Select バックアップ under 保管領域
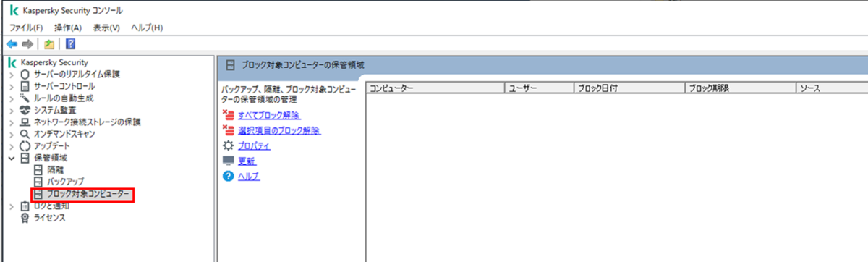Screen dimensions: 868x262 pos(65,182)
